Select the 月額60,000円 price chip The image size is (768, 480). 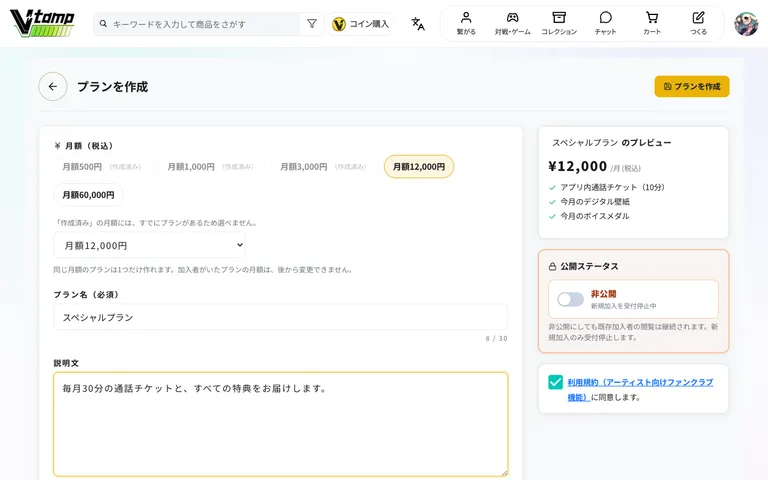point(88,195)
